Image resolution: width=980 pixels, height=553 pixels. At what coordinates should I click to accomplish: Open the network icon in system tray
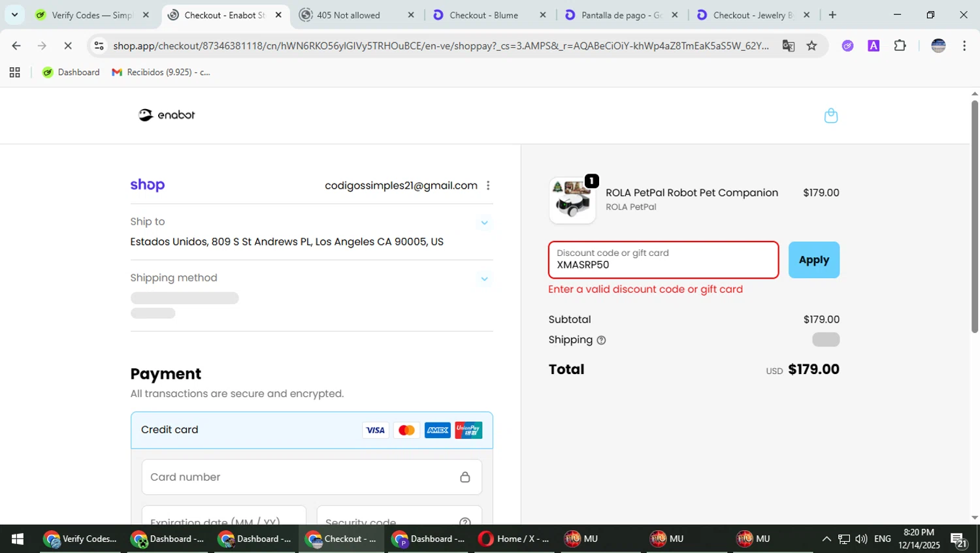pyautogui.click(x=844, y=539)
